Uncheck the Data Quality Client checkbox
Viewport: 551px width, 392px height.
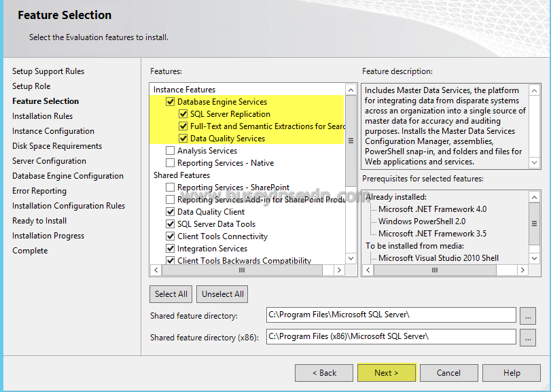click(170, 212)
